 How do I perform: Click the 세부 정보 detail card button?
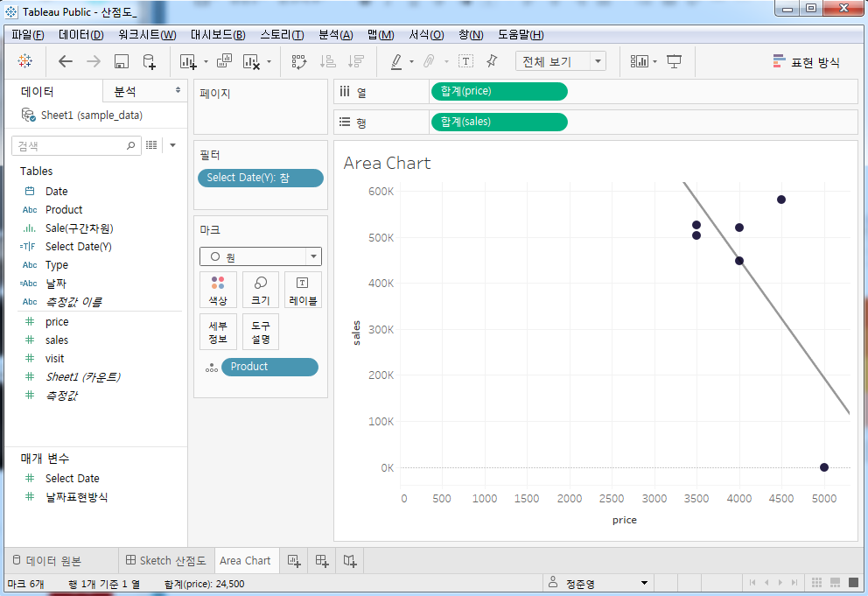pyautogui.click(x=218, y=332)
